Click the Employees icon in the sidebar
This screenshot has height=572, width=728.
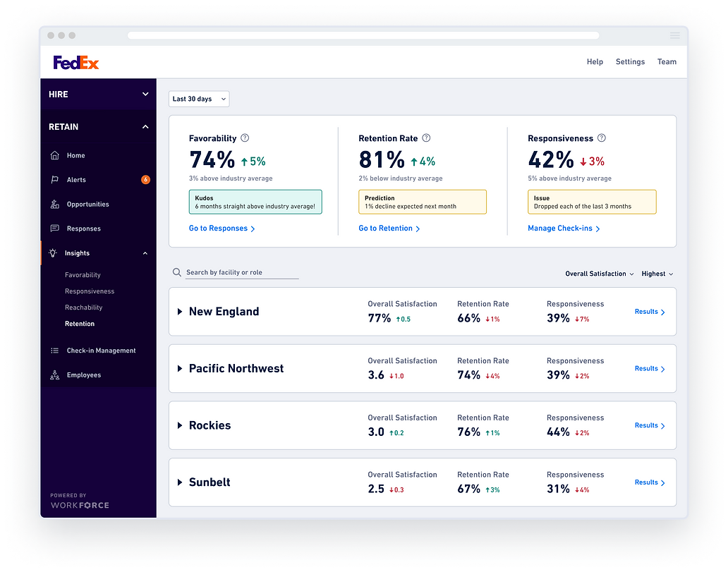click(55, 375)
